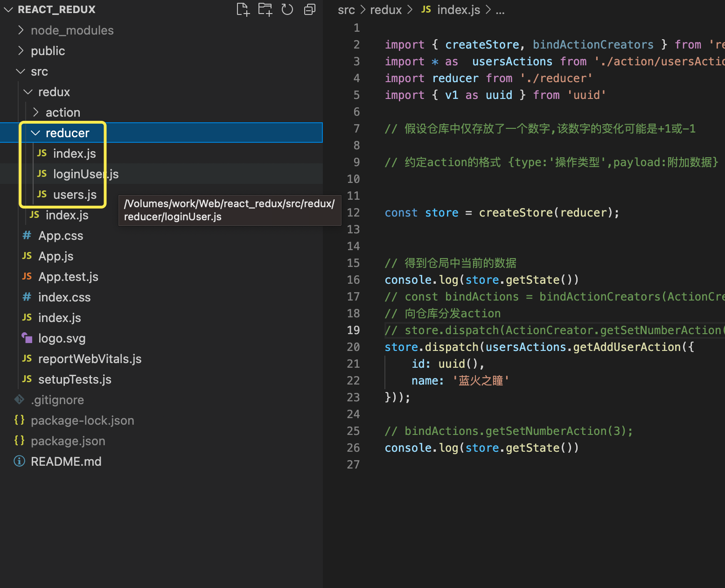
Task: Click the name value '蓝火之瞳' on line 22
Action: [481, 381]
